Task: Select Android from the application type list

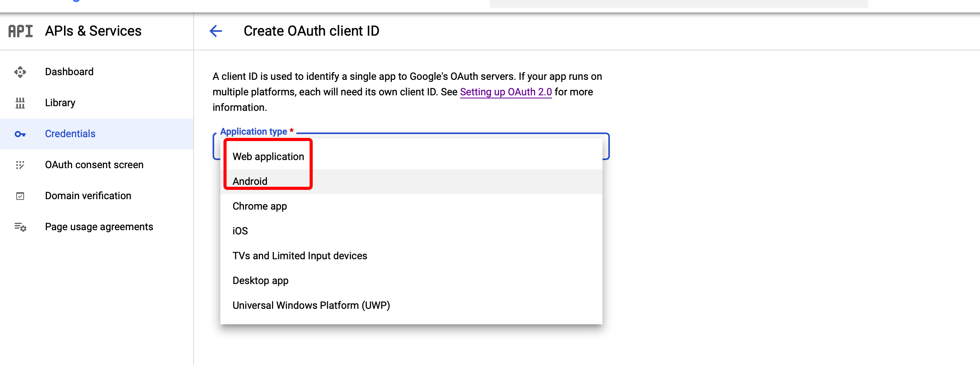Action: click(x=249, y=181)
